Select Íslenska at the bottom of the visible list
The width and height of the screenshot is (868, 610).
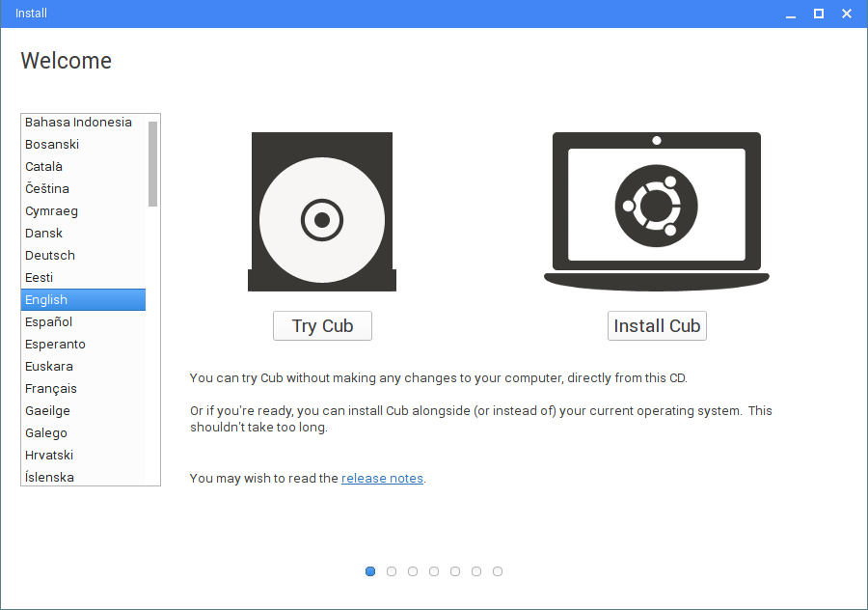83,477
